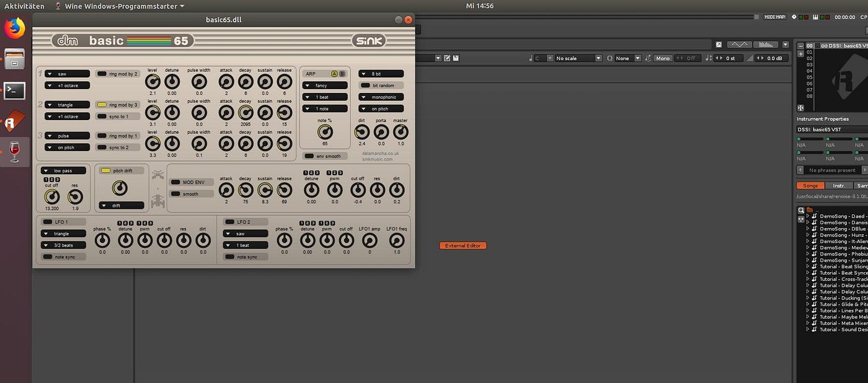Open the Files manager dock icon
Viewport: 868px width, 383px height.
click(x=15, y=59)
